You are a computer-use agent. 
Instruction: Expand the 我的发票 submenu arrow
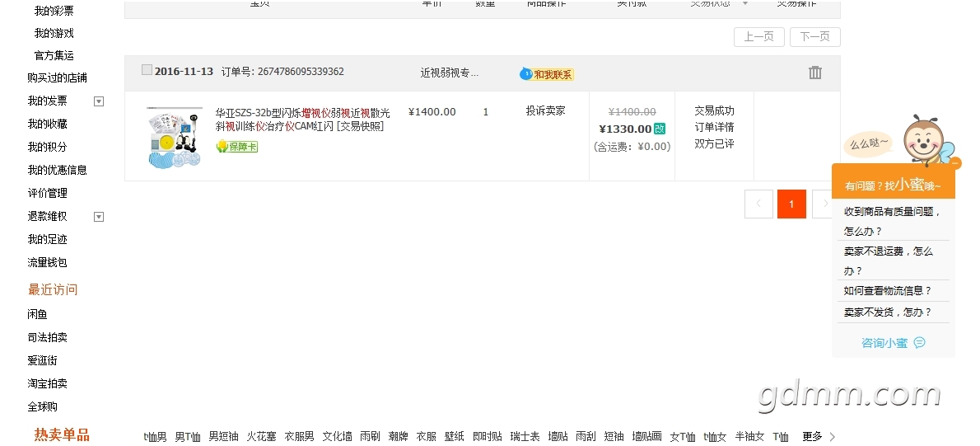pos(99,101)
